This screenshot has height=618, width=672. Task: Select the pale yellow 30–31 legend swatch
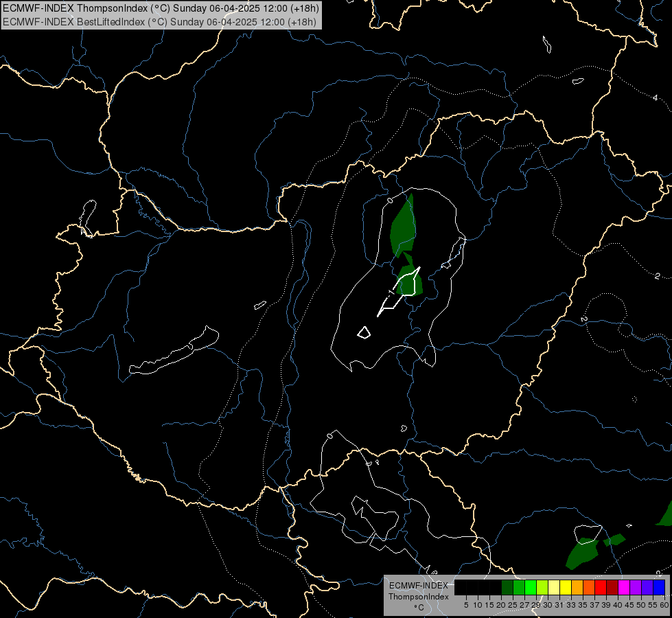pos(554,587)
